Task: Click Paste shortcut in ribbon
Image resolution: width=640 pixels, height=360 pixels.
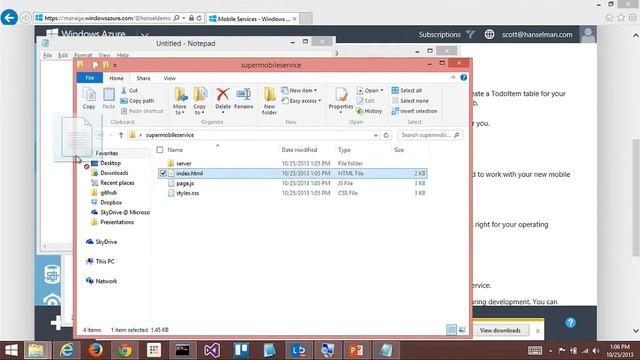Action: click(x=142, y=111)
